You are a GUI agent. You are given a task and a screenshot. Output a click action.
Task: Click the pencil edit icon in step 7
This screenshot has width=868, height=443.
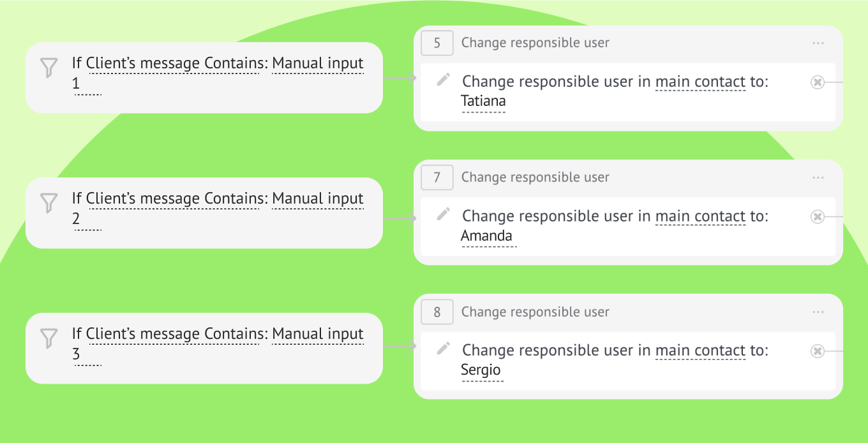444,214
